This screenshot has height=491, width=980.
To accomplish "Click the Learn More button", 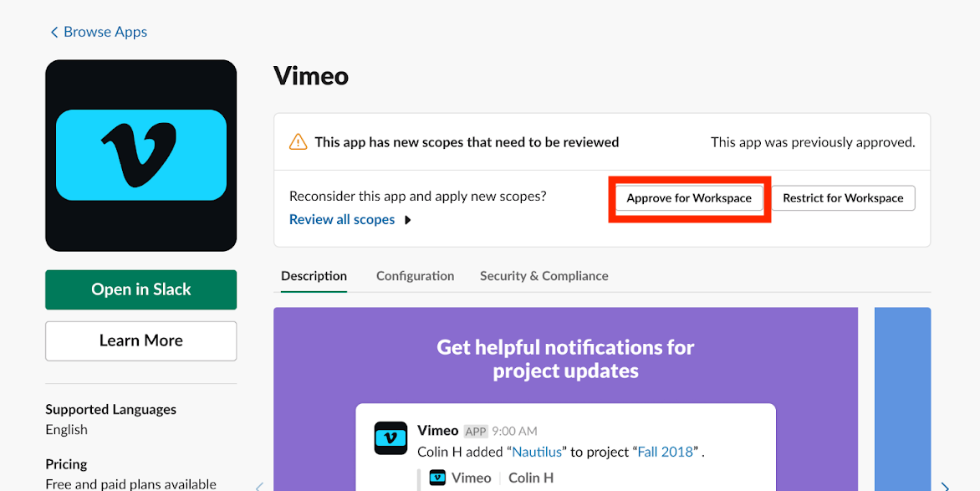I will click(140, 340).
